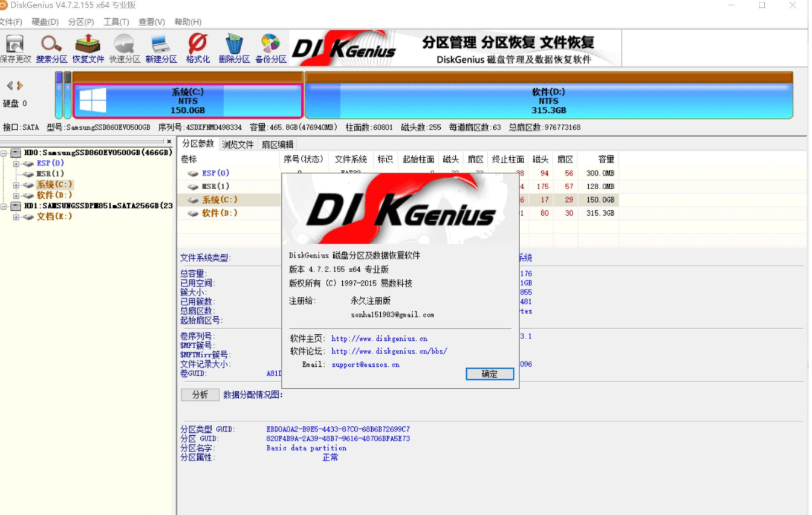Expand the 文档(E:) tree node
The image size is (812, 515).
[x=16, y=217]
